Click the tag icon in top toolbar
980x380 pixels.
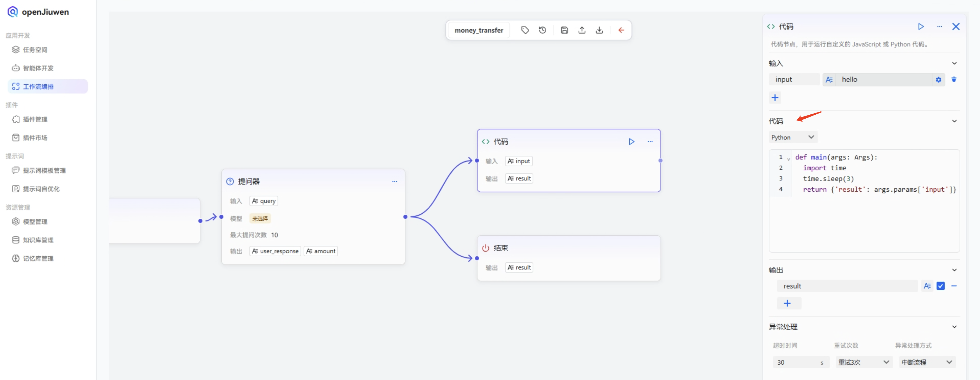(525, 30)
